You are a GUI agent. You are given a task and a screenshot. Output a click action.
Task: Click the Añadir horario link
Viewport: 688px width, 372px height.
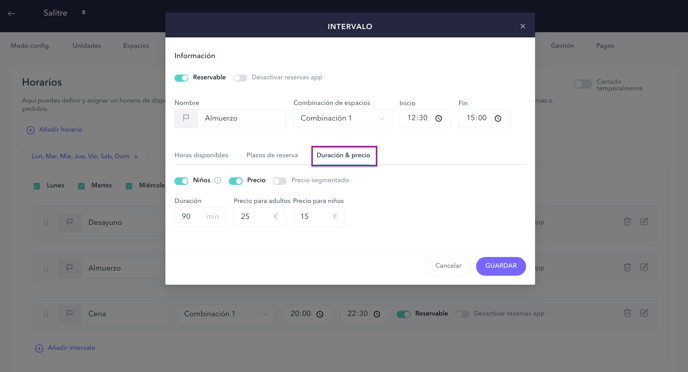(x=61, y=129)
